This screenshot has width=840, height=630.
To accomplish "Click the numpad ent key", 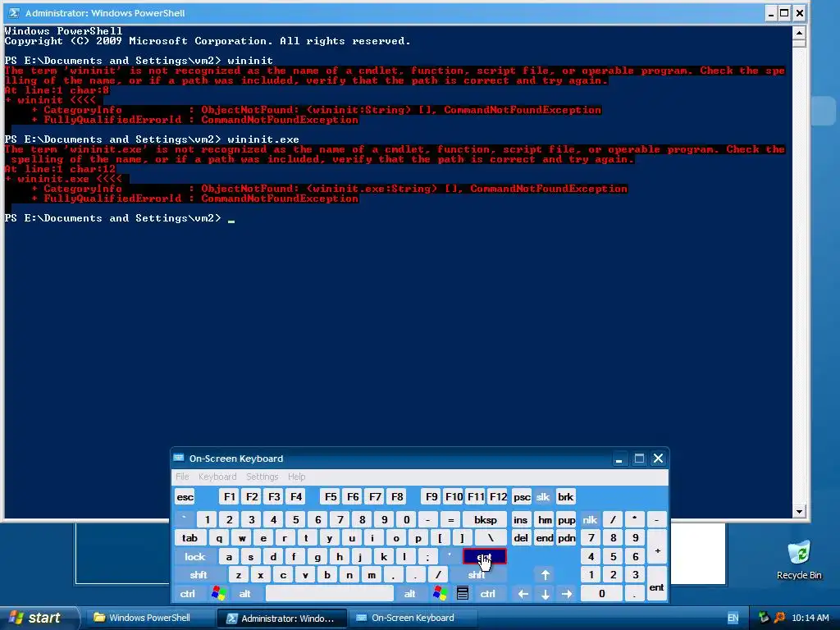I will (657, 584).
